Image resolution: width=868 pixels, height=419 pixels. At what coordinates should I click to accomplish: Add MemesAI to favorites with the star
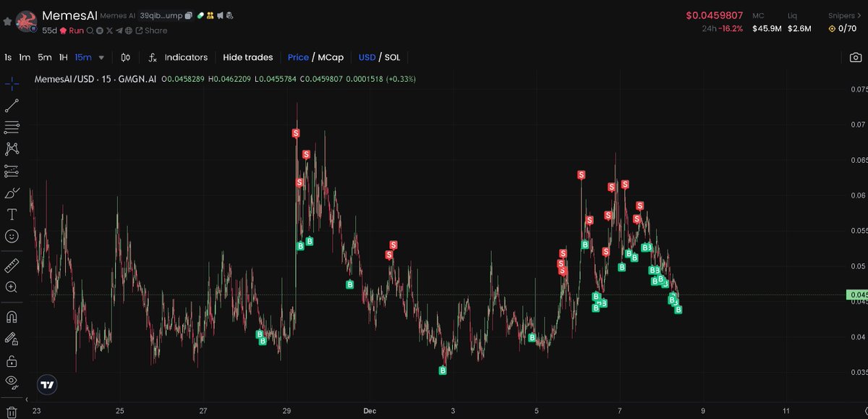tap(7, 22)
